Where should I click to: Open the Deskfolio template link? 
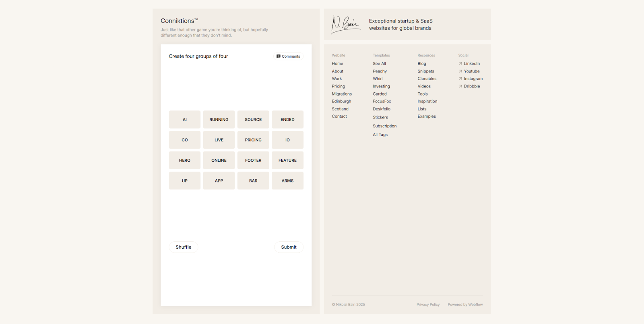pos(382,109)
